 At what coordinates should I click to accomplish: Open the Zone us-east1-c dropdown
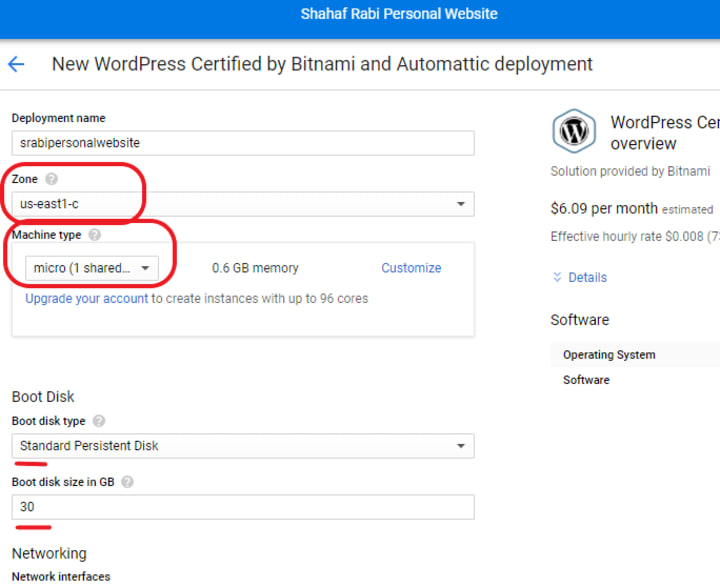click(x=243, y=204)
